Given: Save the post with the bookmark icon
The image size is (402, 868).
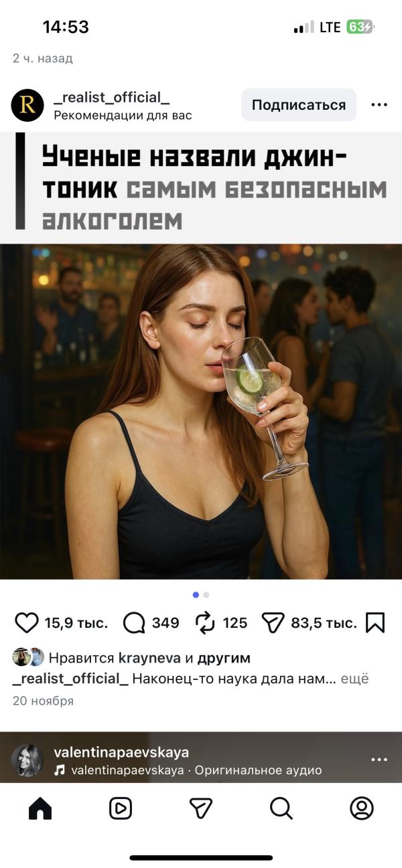Looking at the screenshot, I should (x=377, y=622).
